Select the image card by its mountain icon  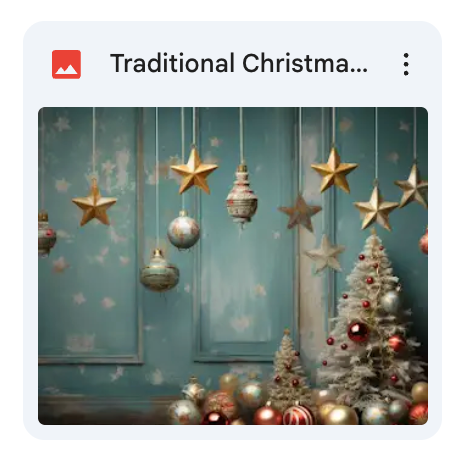[66, 64]
